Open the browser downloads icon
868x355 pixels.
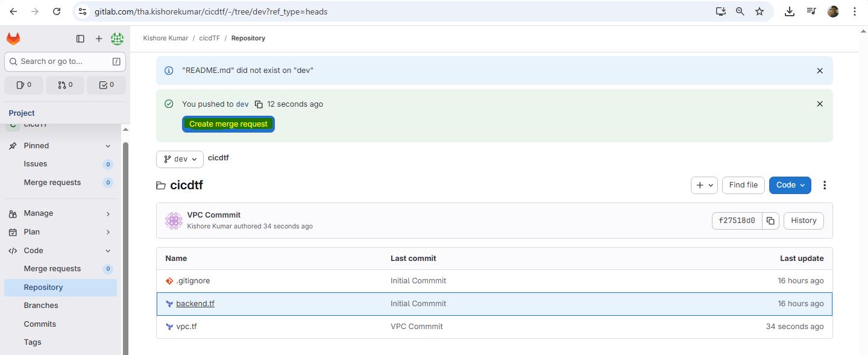tap(790, 11)
